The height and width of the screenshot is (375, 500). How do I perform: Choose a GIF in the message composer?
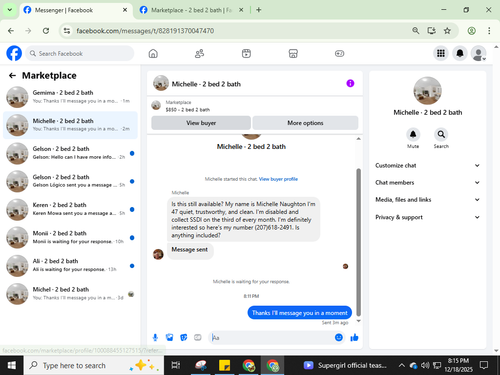point(198,338)
